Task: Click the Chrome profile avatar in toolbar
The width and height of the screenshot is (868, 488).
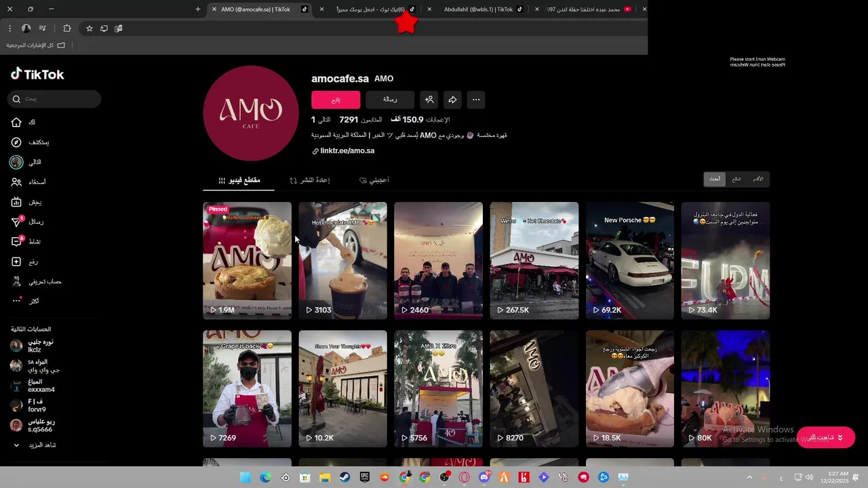Action: pos(26,28)
